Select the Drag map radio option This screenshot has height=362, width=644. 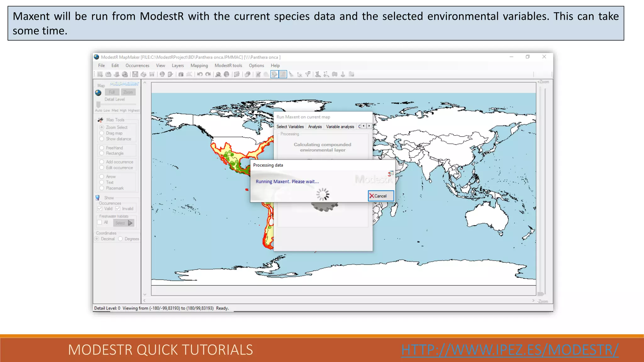click(x=102, y=133)
